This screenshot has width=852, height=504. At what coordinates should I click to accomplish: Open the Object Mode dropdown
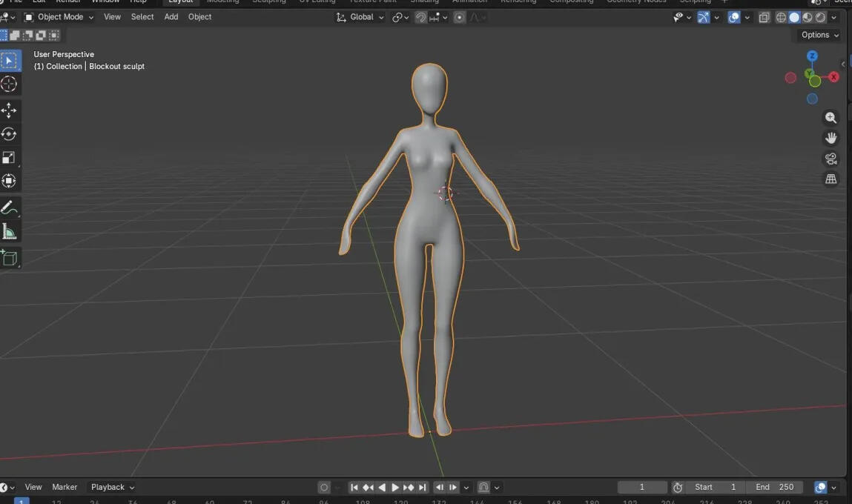pyautogui.click(x=59, y=17)
